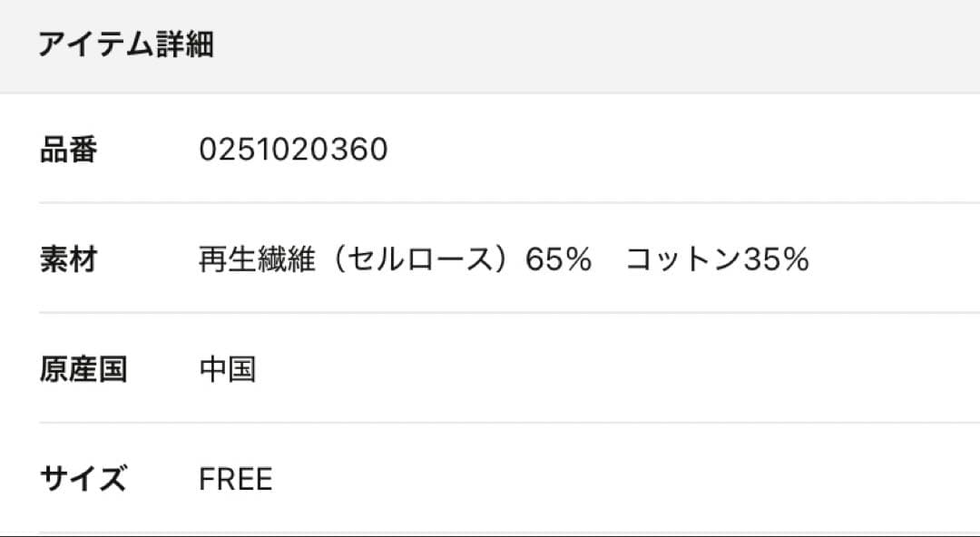
Task: Click the アイテム詳細 section header
Action: click(x=125, y=44)
